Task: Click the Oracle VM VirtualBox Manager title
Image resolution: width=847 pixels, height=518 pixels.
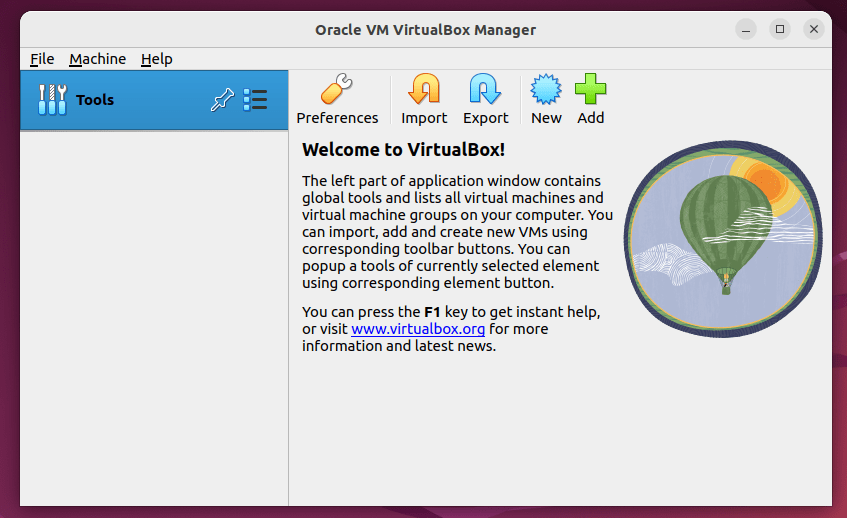Action: pos(426,30)
